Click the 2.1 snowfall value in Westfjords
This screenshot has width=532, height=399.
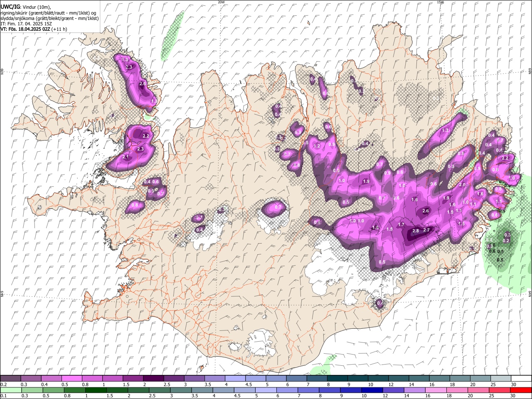[126, 157]
